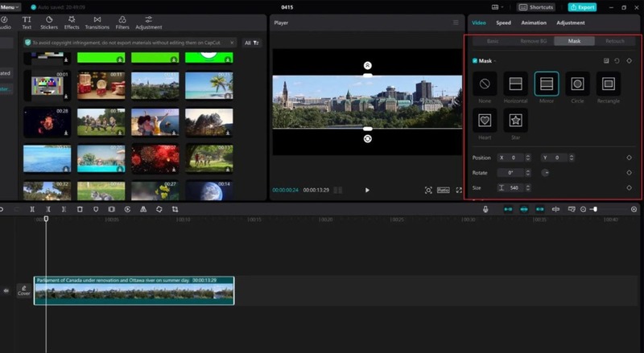Image resolution: width=644 pixels, height=353 pixels.
Task: Adjust the Rotate stepper arrows
Action: click(528, 173)
